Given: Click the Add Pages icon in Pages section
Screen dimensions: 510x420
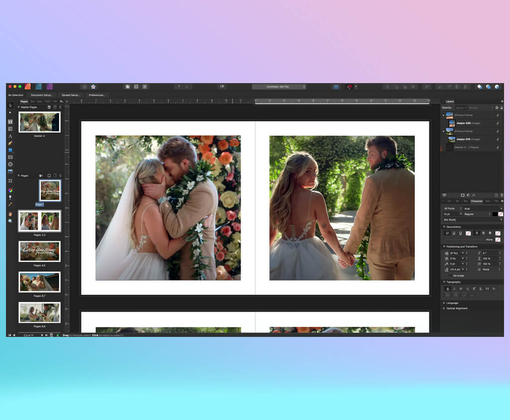Looking at the screenshot, I should point(49,176).
